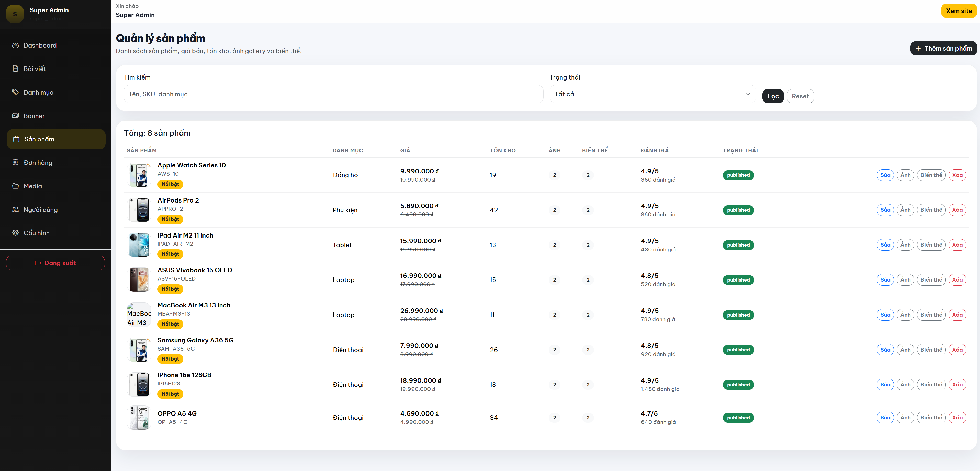980x471 pixels.
Task: Click the Sản phẩm bag icon
Action: 16,139
